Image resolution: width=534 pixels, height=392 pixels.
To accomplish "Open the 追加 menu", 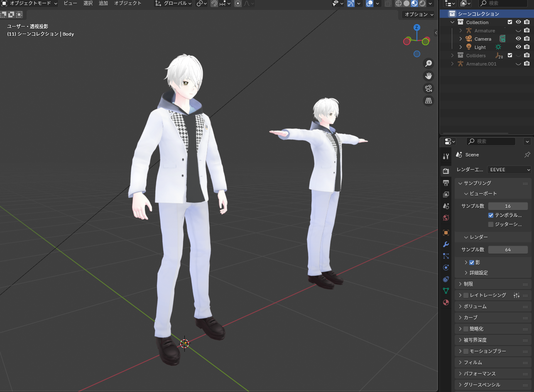I will click(103, 3).
